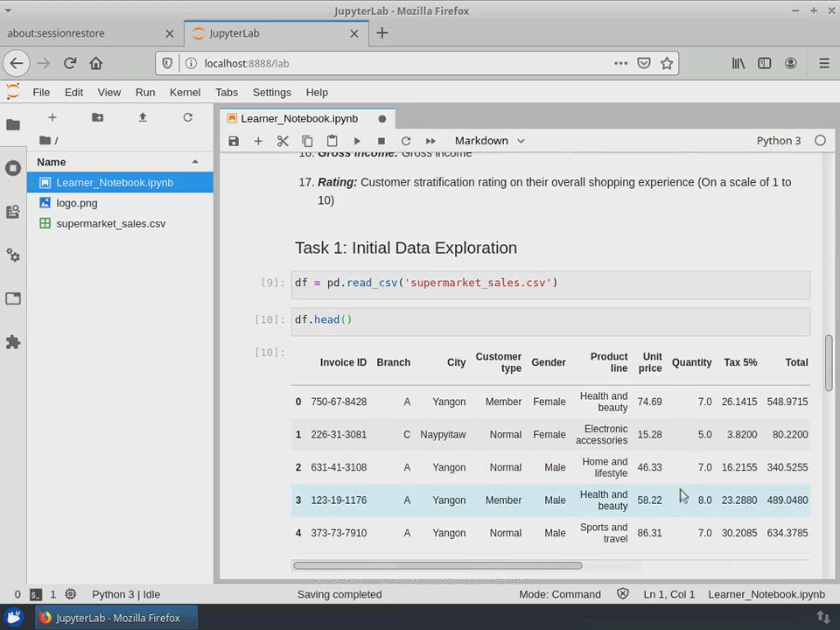The image size is (840, 630).
Task: Restart the kernel icon in notebook toolbar
Action: 406,141
